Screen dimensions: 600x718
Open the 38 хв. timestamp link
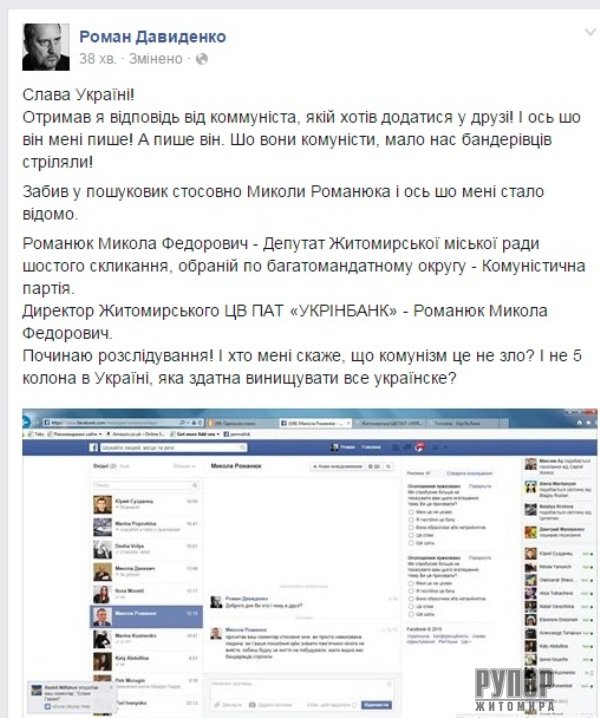coord(98,59)
